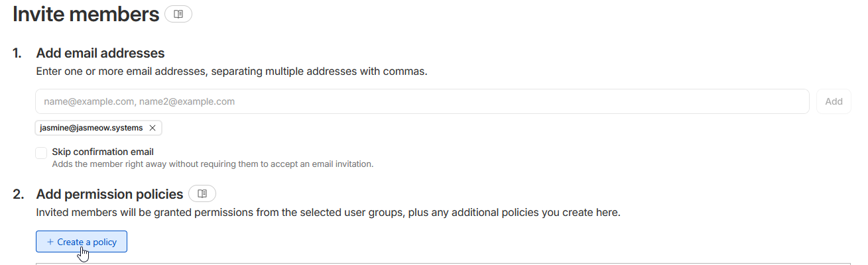
Task: Open the documentation icon beside Invite members heading
Action: 178,14
